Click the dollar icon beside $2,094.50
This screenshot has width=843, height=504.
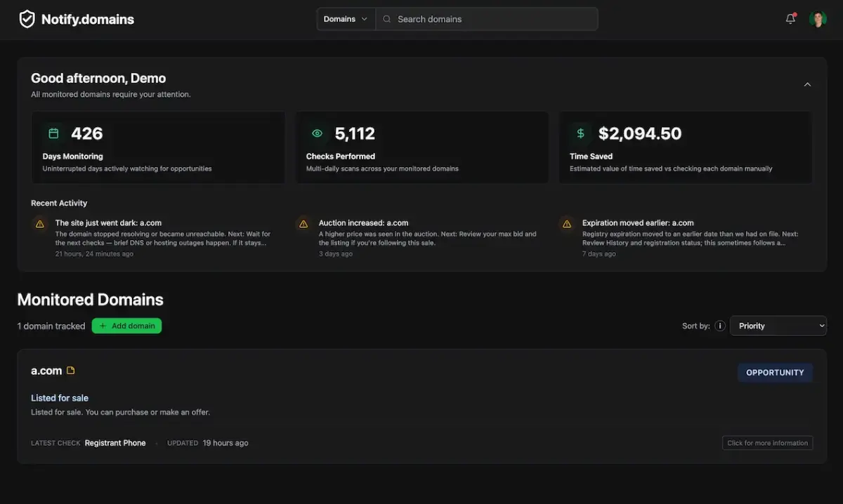pyautogui.click(x=580, y=133)
